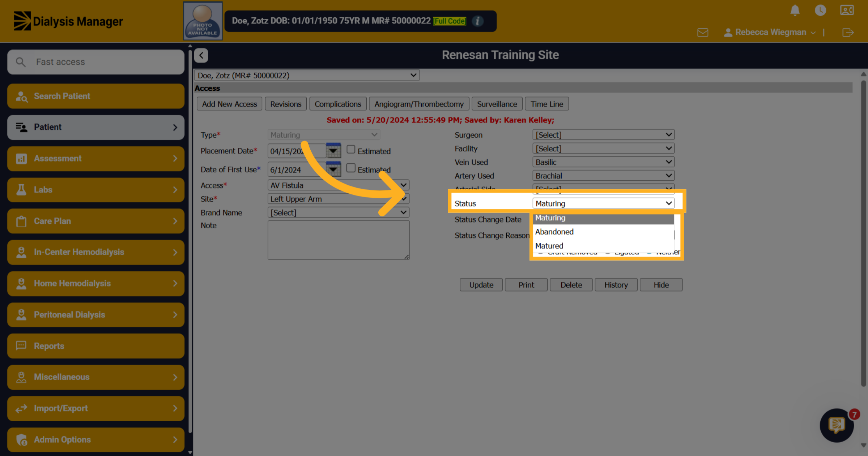Click the Hide button
This screenshot has height=456, width=868.
661,285
